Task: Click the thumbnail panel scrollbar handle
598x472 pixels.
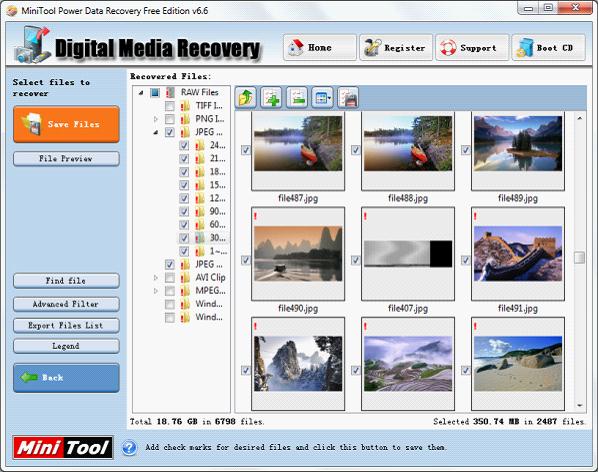Action: pyautogui.click(x=579, y=258)
